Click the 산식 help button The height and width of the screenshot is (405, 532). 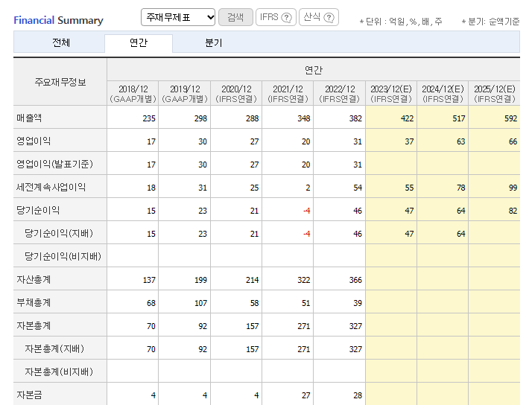coord(319,17)
